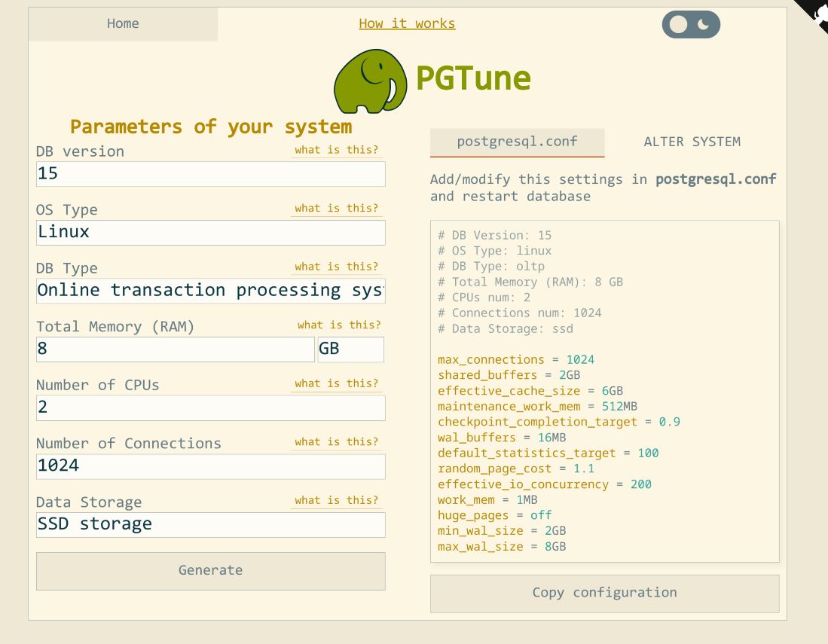
Task: Select the postgresql.conf tab
Action: 517,142
